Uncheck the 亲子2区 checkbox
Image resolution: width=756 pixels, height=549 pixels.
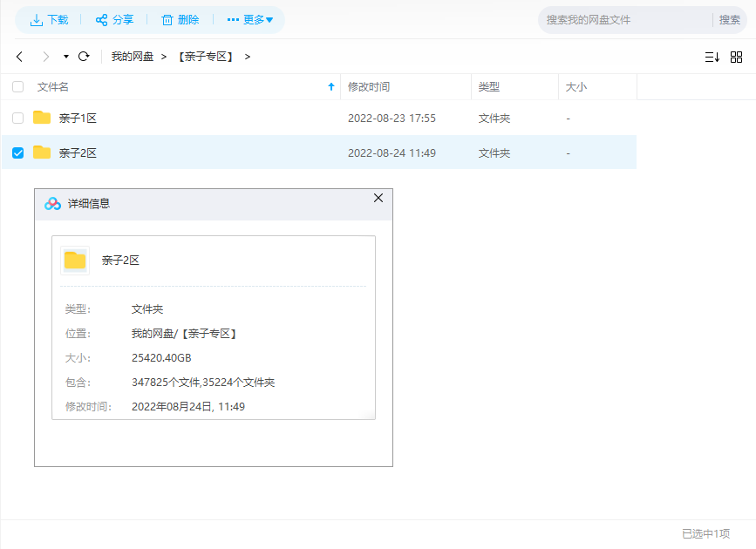[18, 152]
